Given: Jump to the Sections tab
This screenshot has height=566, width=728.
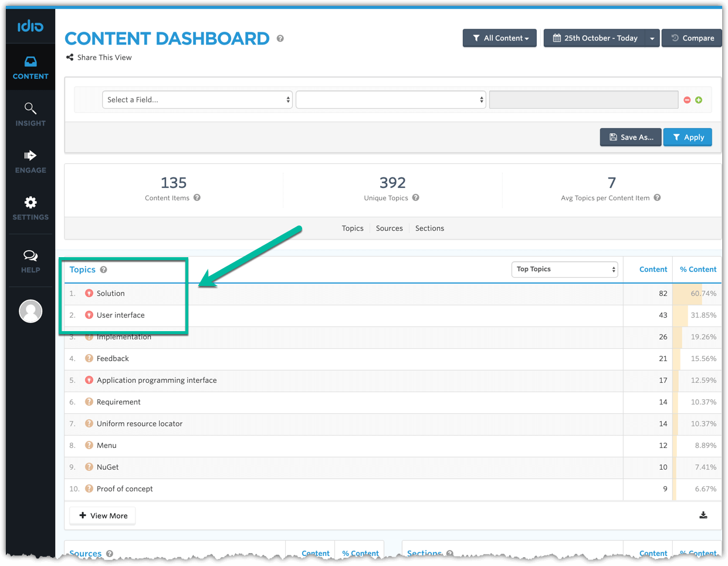Looking at the screenshot, I should point(429,228).
